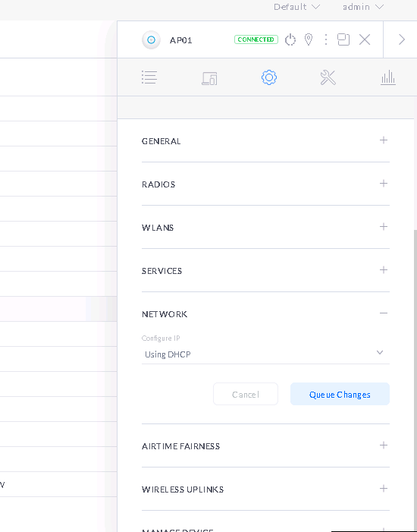This screenshot has width=417, height=532.
Task: Open the Default site dropdown
Action: tap(296, 7)
